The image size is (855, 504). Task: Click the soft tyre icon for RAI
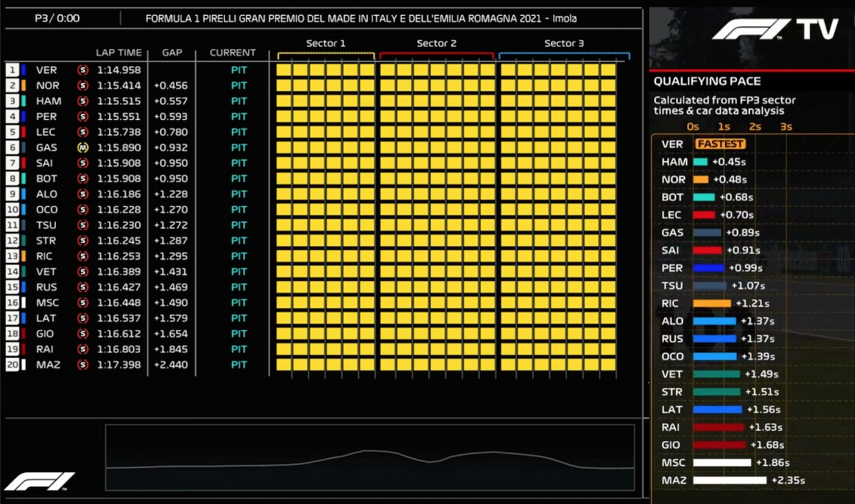point(84,349)
